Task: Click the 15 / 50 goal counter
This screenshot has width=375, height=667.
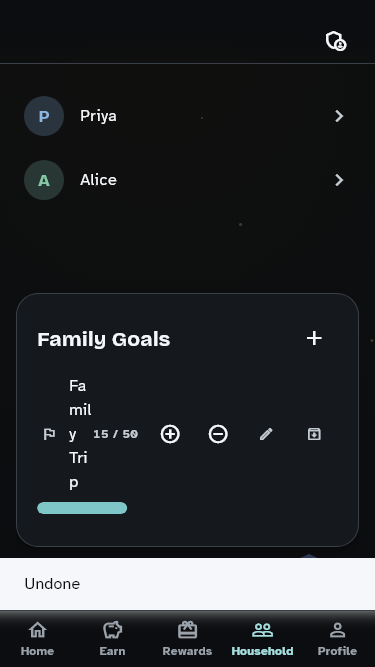Action: pyautogui.click(x=115, y=434)
